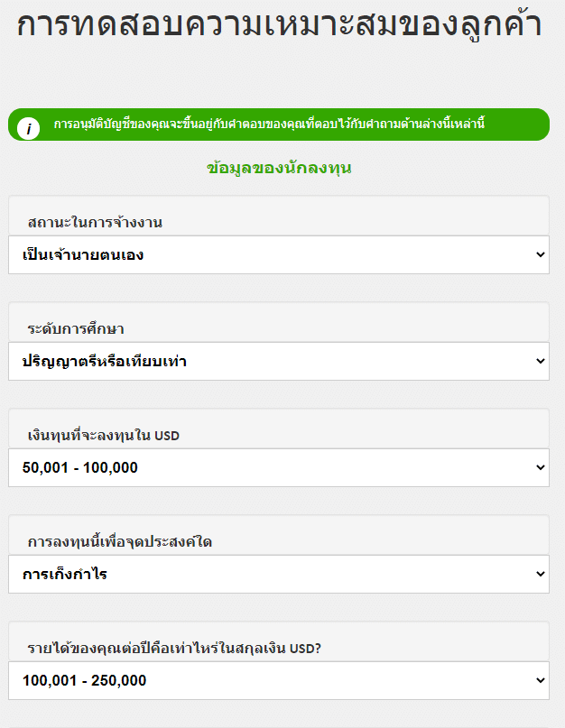Click the chevron arrow of สถานะในการจ้างงาน field
This screenshot has width=565, height=728.
tap(541, 255)
